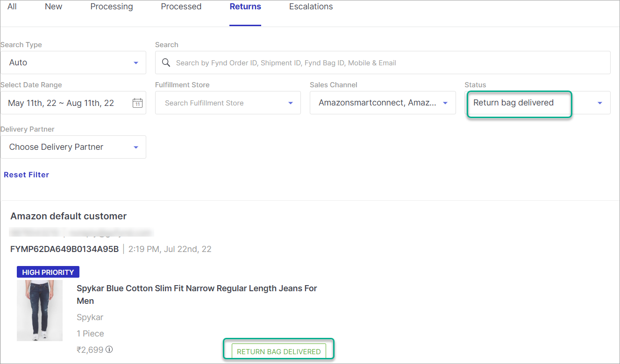Click inside the Search input field
Image resolution: width=620 pixels, height=364 pixels.
[x=327, y=62]
